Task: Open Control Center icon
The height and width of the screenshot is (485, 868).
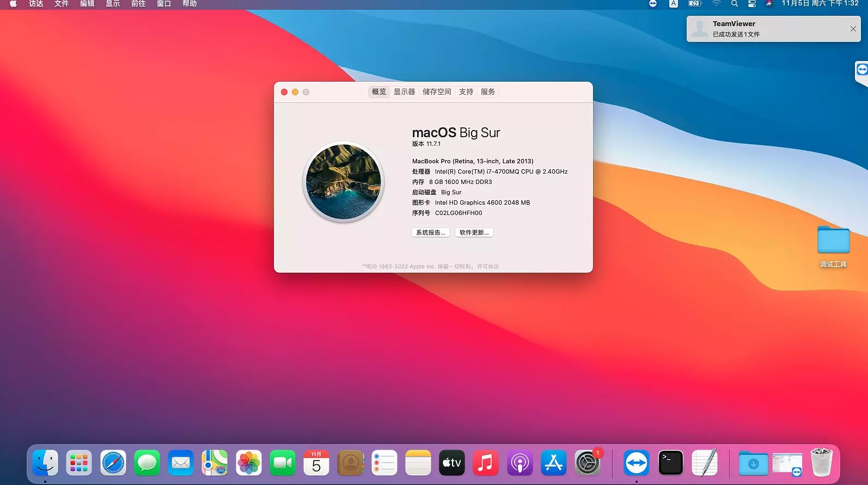Action: (x=752, y=4)
